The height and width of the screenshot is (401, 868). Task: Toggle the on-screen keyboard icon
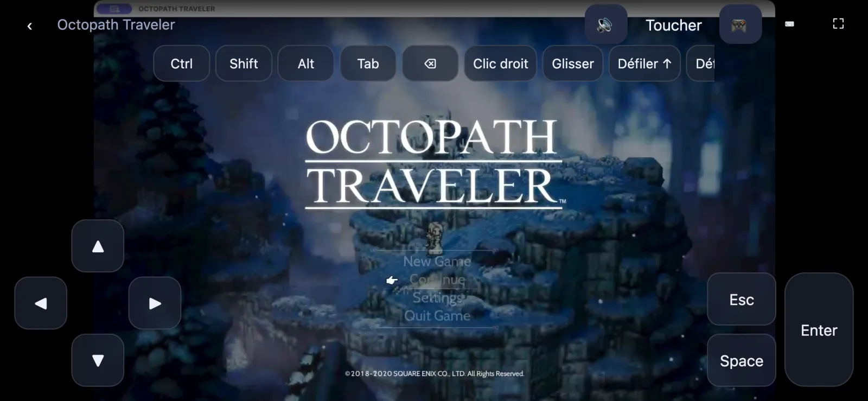pos(789,24)
